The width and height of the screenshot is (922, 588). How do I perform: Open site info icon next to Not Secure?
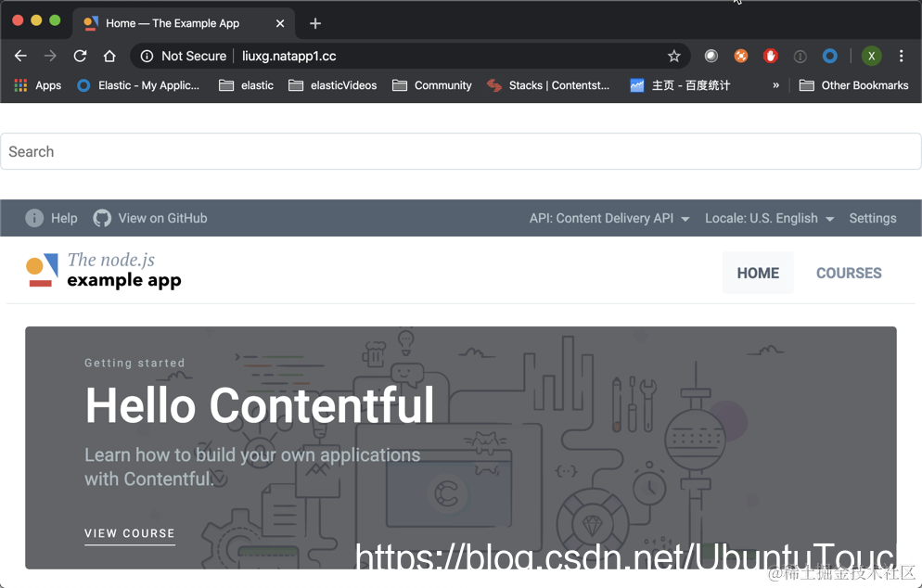point(147,56)
